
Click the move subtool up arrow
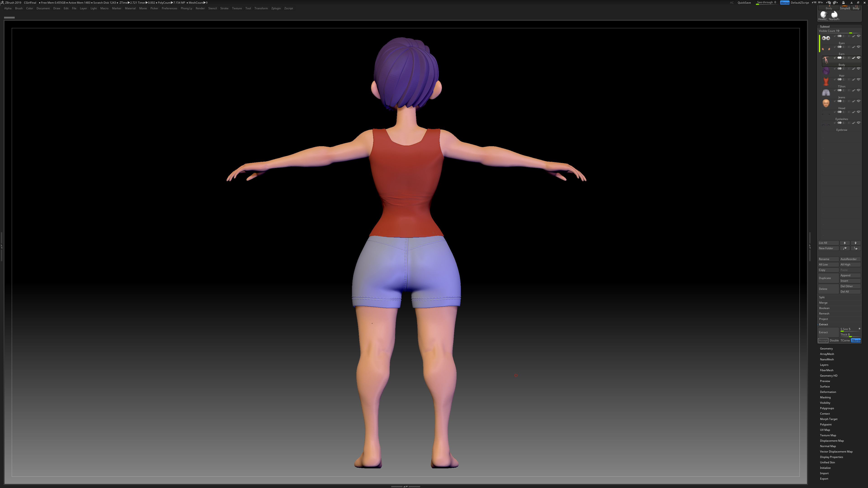point(845,243)
